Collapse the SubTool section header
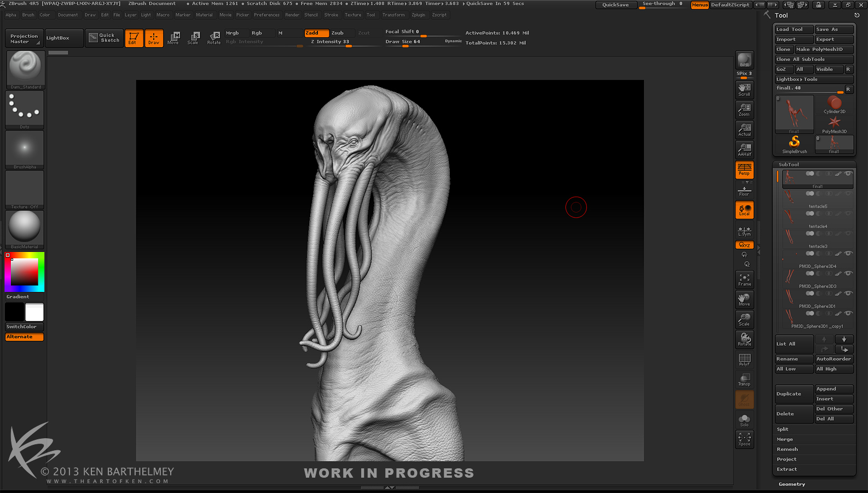Viewport: 868px width, 493px height. click(789, 164)
